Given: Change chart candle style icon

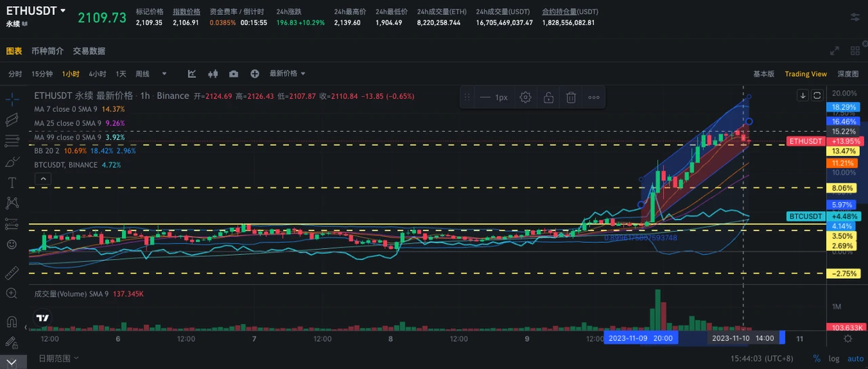Looking at the screenshot, I should click(213, 73).
